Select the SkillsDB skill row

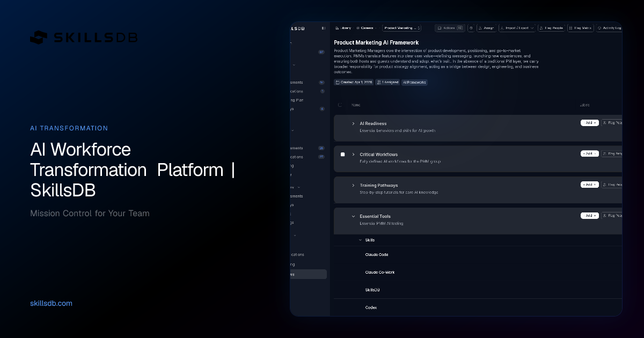tap(478, 290)
